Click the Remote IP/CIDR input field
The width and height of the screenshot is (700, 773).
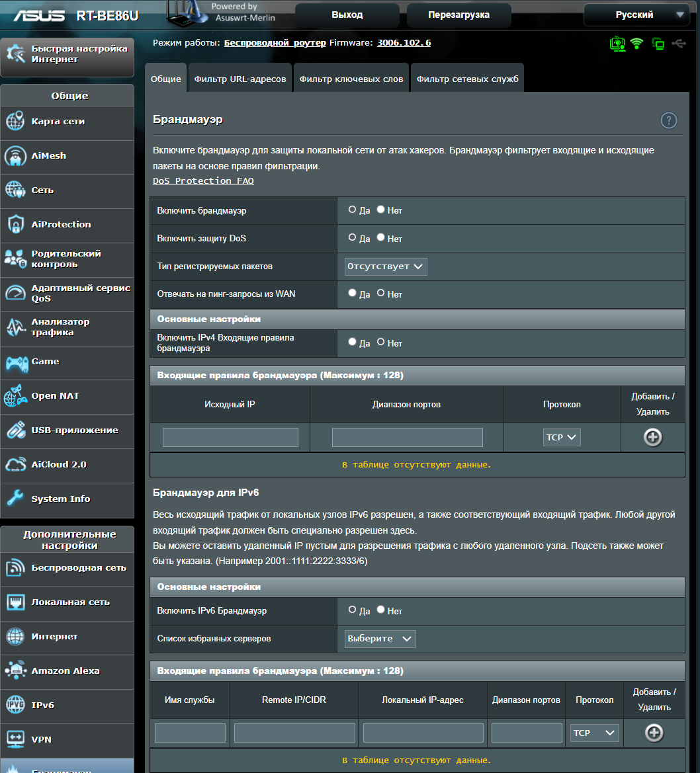tap(294, 733)
